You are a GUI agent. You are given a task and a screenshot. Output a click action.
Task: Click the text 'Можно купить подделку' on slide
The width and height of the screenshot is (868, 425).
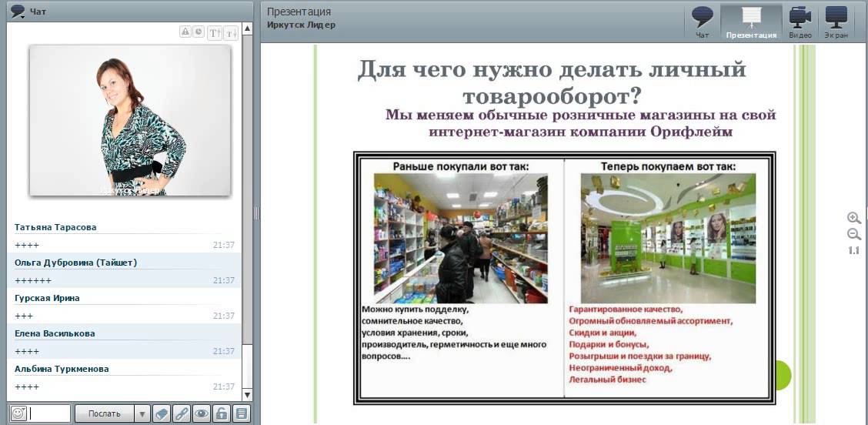(x=416, y=310)
